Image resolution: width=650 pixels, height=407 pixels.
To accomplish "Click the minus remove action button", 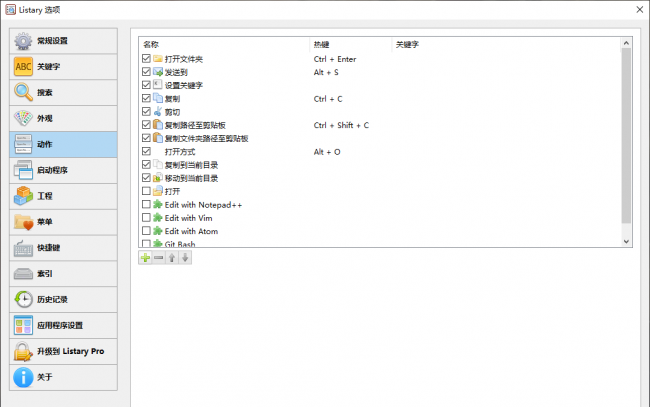I will pos(158,258).
